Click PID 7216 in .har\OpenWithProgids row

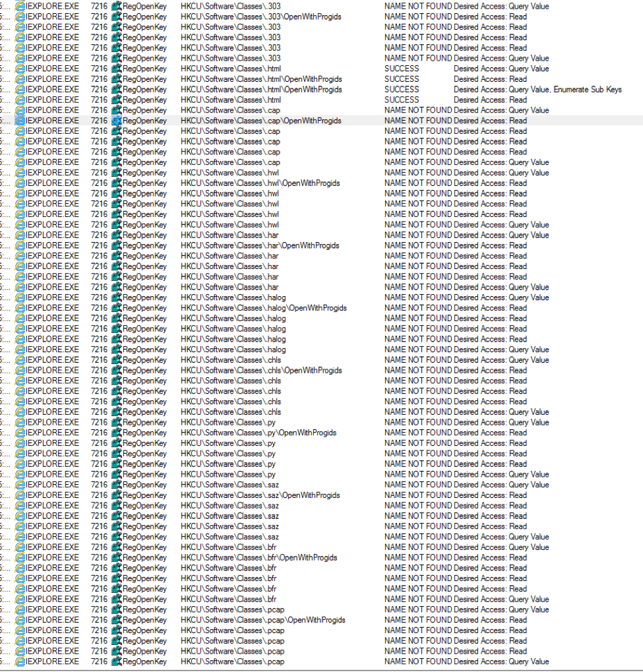(99, 245)
